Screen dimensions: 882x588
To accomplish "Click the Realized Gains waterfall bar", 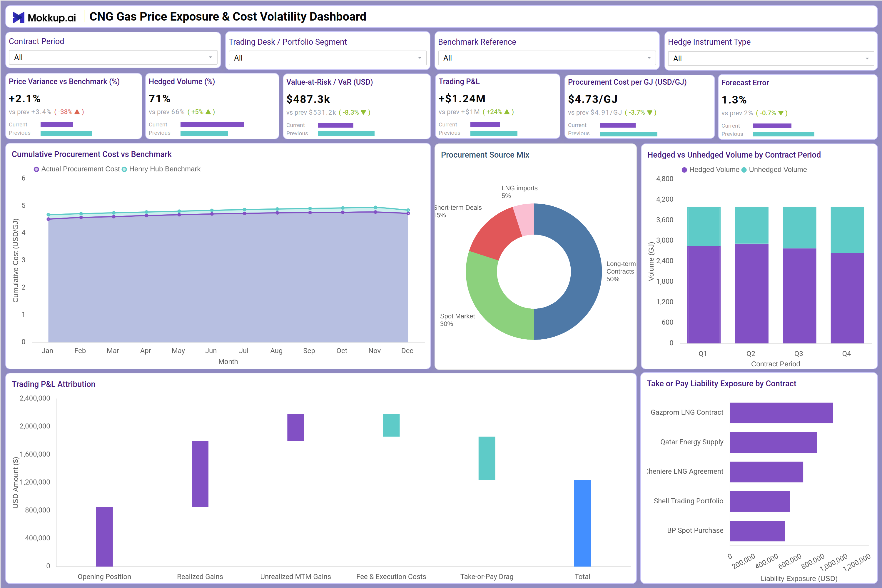I will click(200, 474).
